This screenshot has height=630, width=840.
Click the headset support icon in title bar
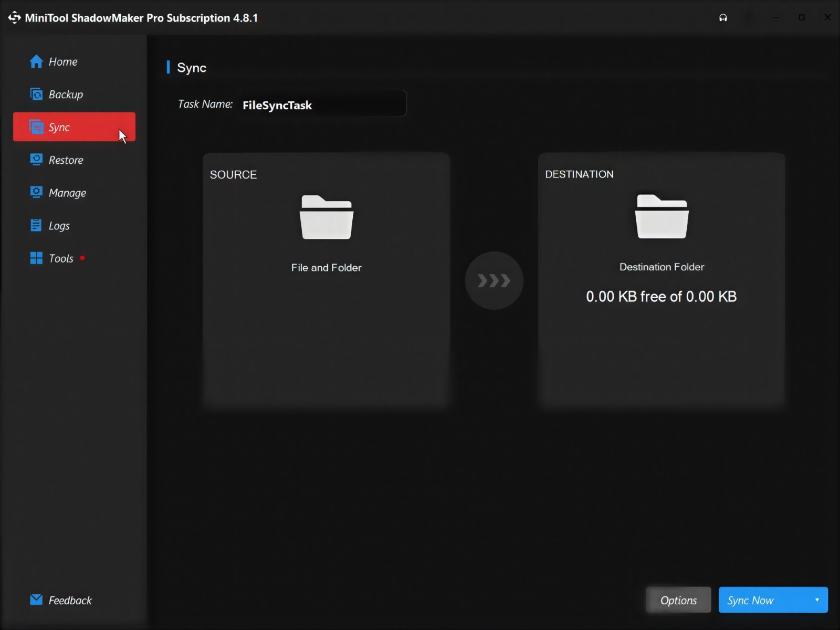click(x=723, y=18)
